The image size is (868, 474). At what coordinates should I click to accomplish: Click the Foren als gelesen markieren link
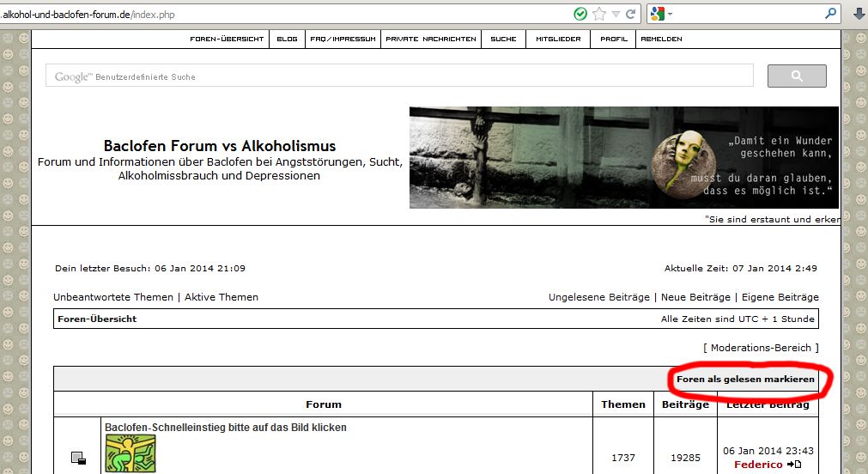pyautogui.click(x=745, y=379)
